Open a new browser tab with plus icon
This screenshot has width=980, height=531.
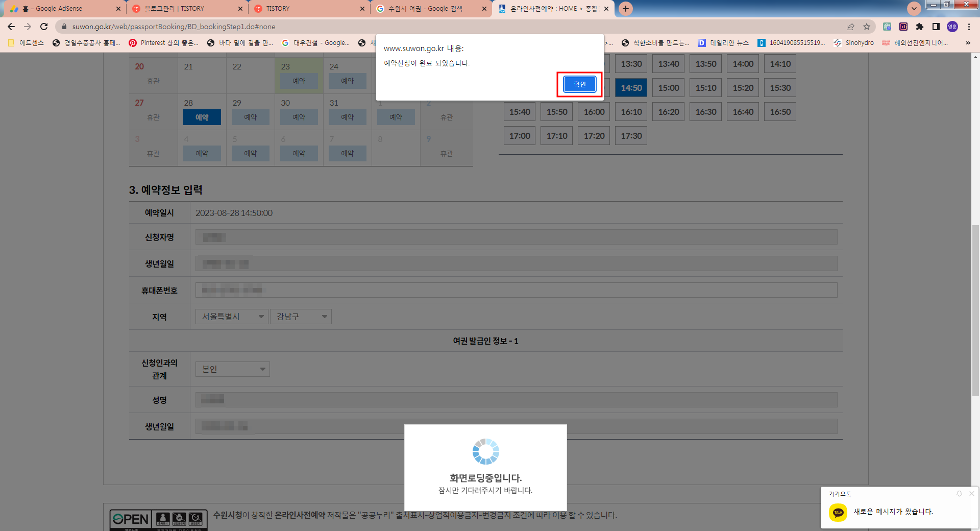click(x=625, y=9)
